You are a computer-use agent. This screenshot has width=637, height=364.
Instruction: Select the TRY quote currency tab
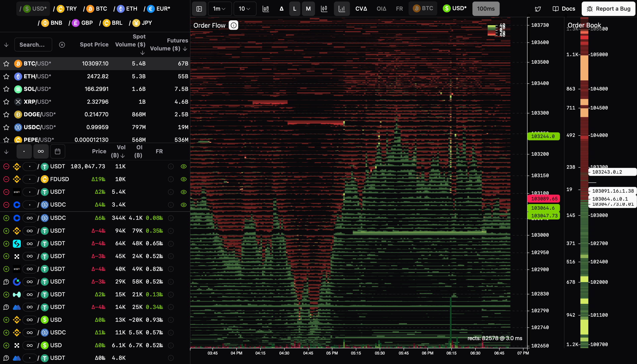65,9
